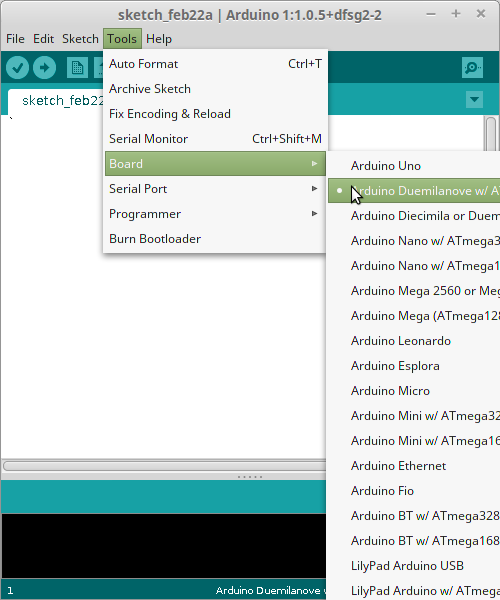This screenshot has width=500, height=600.
Task: Select Arduino Leonardo board
Action: coord(414,341)
